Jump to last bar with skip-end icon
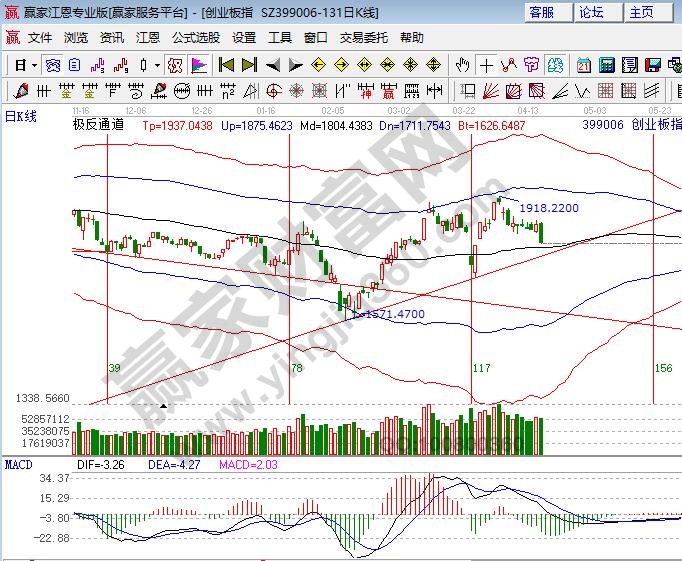The image size is (682, 561). coord(250,65)
